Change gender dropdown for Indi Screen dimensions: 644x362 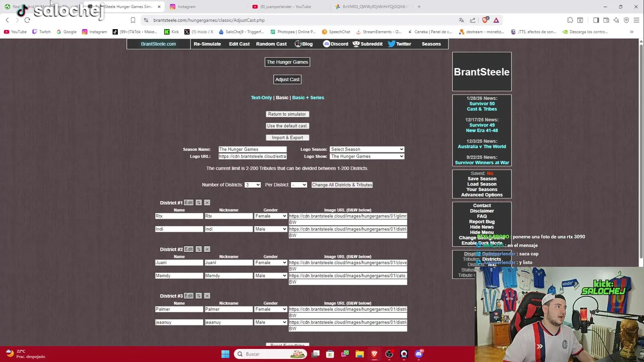tap(271, 229)
